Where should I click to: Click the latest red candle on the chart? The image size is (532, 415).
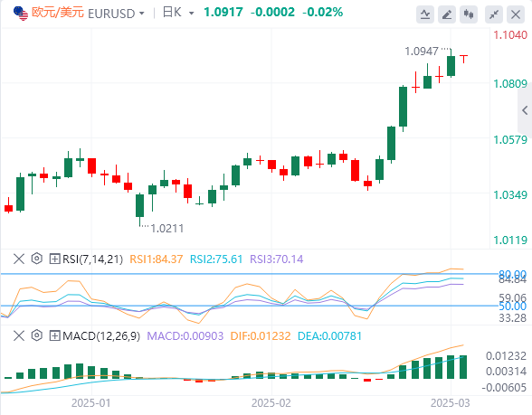coord(463,58)
